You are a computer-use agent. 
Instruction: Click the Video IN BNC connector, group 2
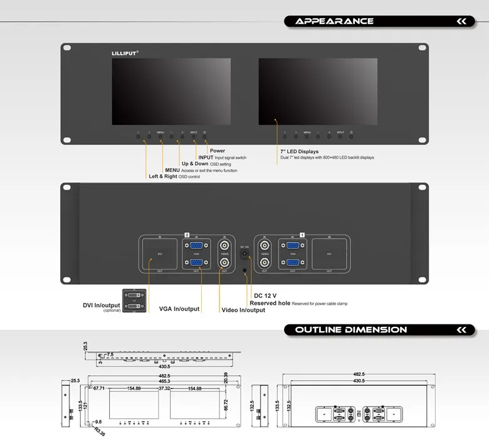coord(224,245)
